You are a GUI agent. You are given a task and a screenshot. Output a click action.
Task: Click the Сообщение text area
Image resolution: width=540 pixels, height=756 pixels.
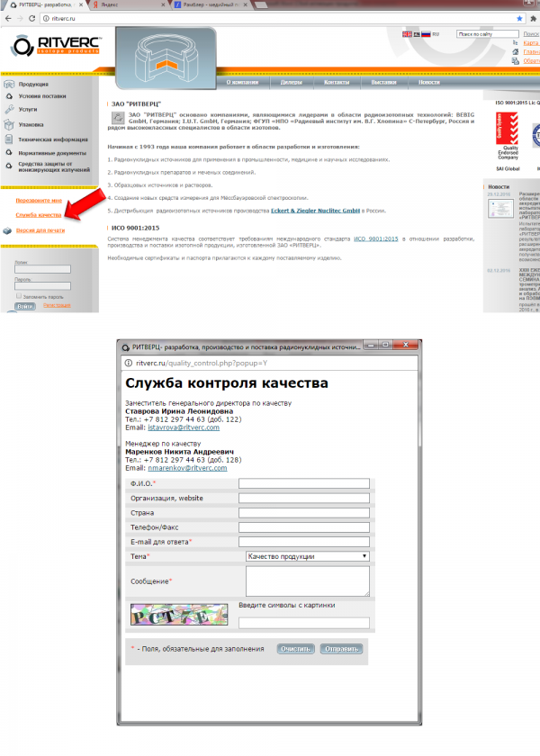[308, 581]
